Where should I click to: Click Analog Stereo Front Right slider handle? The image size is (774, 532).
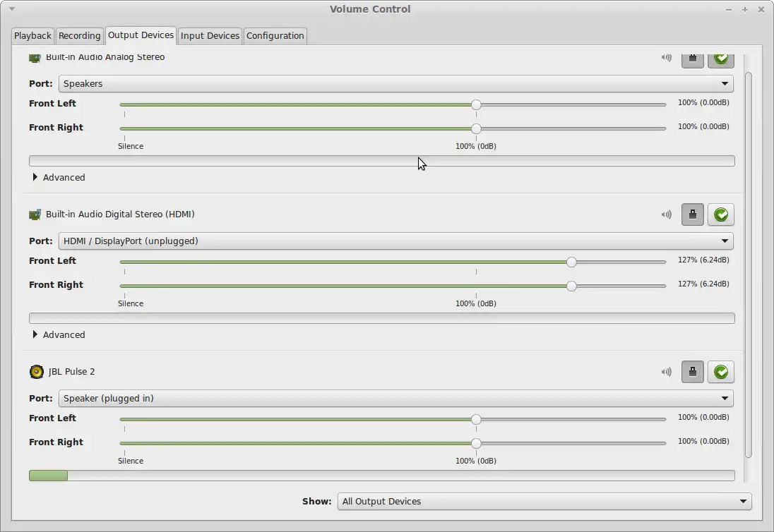click(x=476, y=128)
